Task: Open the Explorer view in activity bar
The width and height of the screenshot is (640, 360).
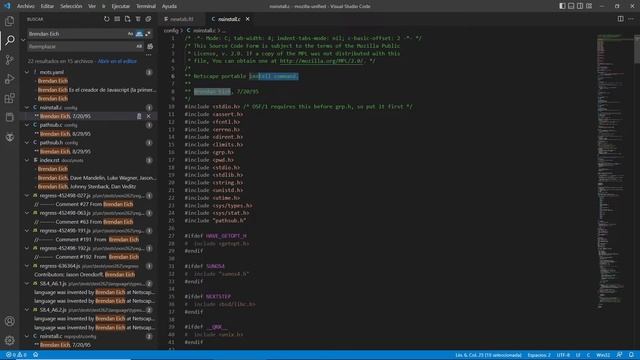Action: click(x=9, y=21)
